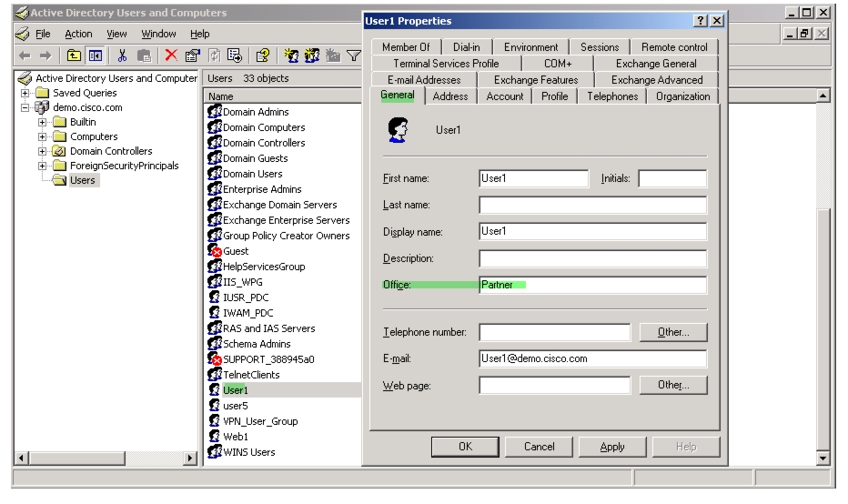The width and height of the screenshot is (848, 504).
Task: Click the Cancel button
Action: pos(540,447)
